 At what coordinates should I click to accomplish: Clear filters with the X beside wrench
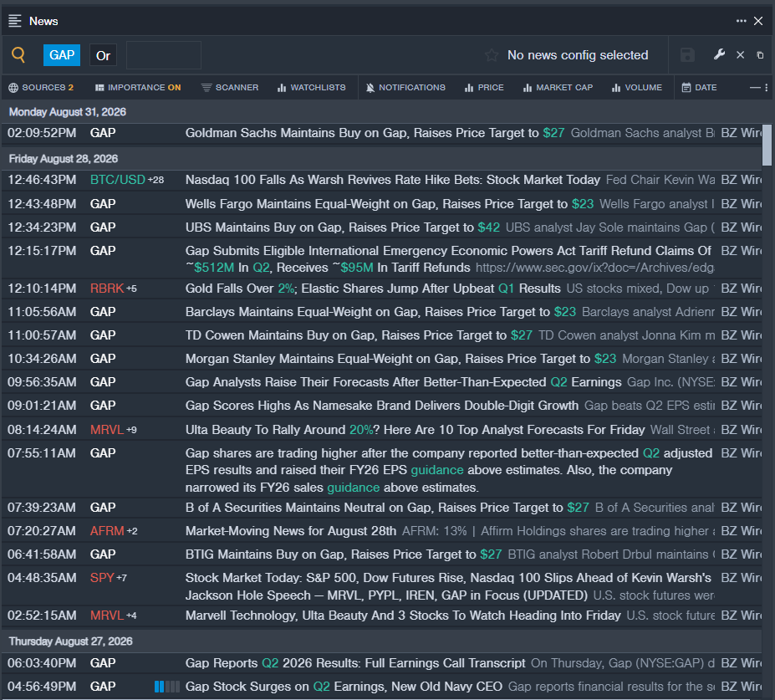coord(740,55)
